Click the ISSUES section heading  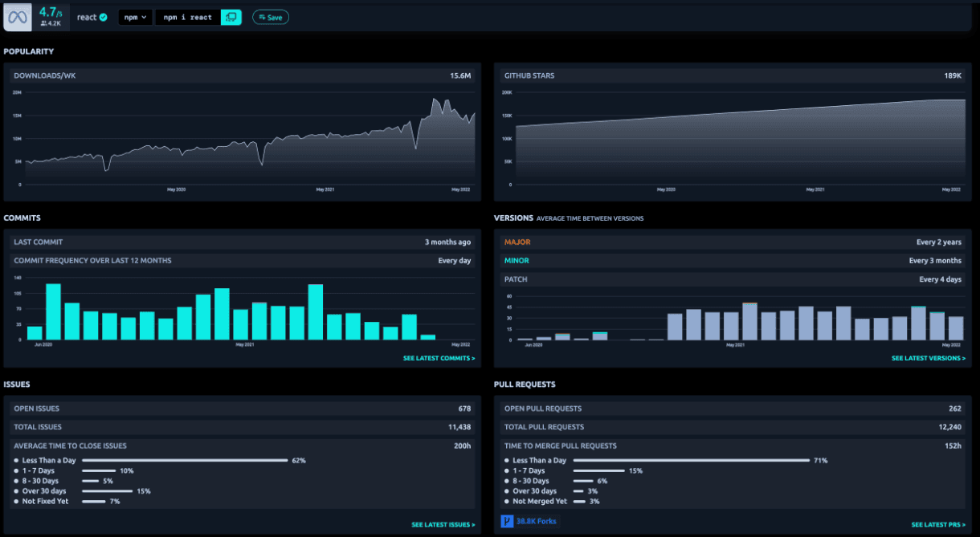coord(17,384)
